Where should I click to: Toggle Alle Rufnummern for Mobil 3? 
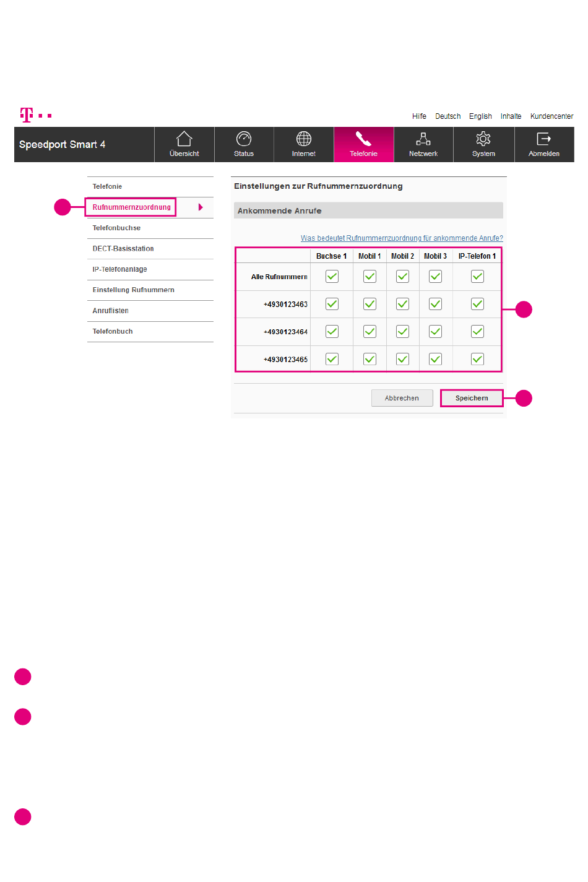pyautogui.click(x=436, y=277)
